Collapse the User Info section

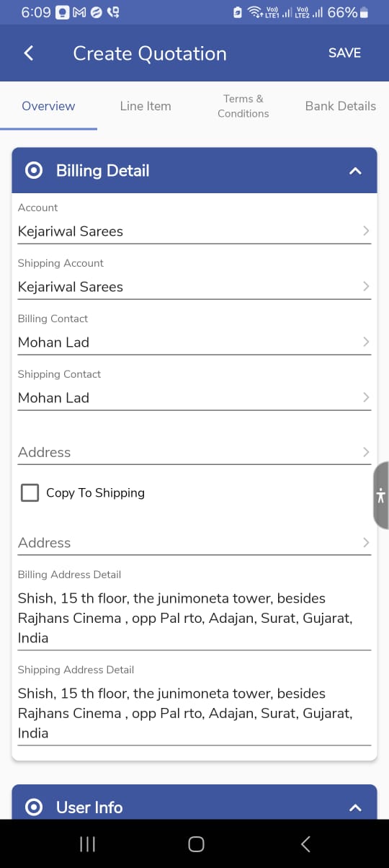point(354,807)
